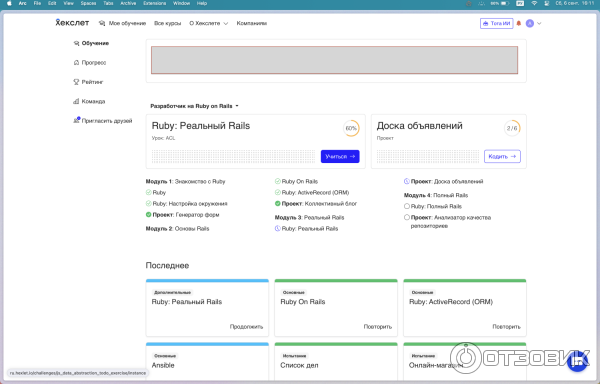This screenshot has height=384, width=600.
Task: Open the Ansible recent card
Action: point(207,361)
